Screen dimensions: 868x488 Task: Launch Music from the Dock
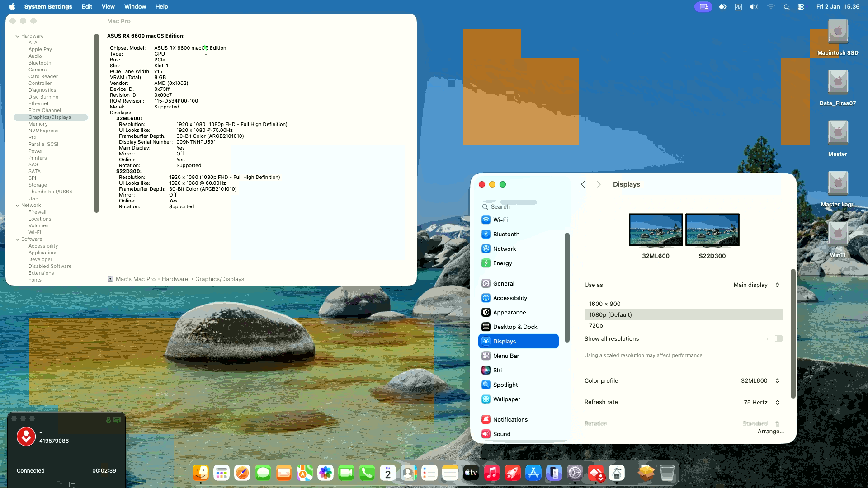coord(492,473)
